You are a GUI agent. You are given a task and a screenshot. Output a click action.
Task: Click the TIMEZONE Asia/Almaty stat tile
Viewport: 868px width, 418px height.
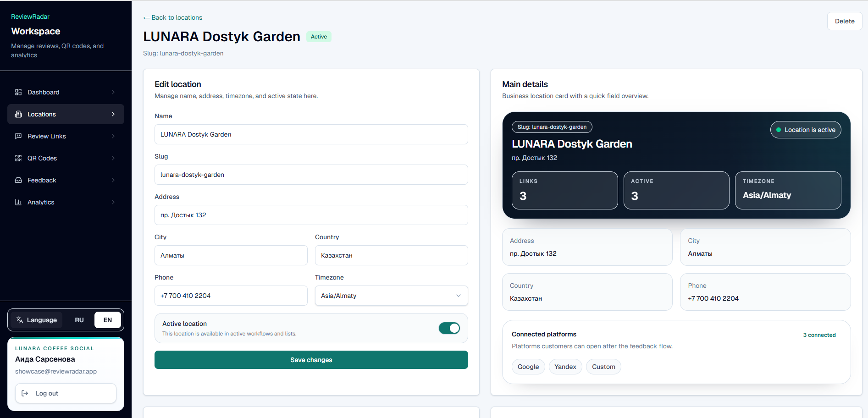[x=788, y=190]
